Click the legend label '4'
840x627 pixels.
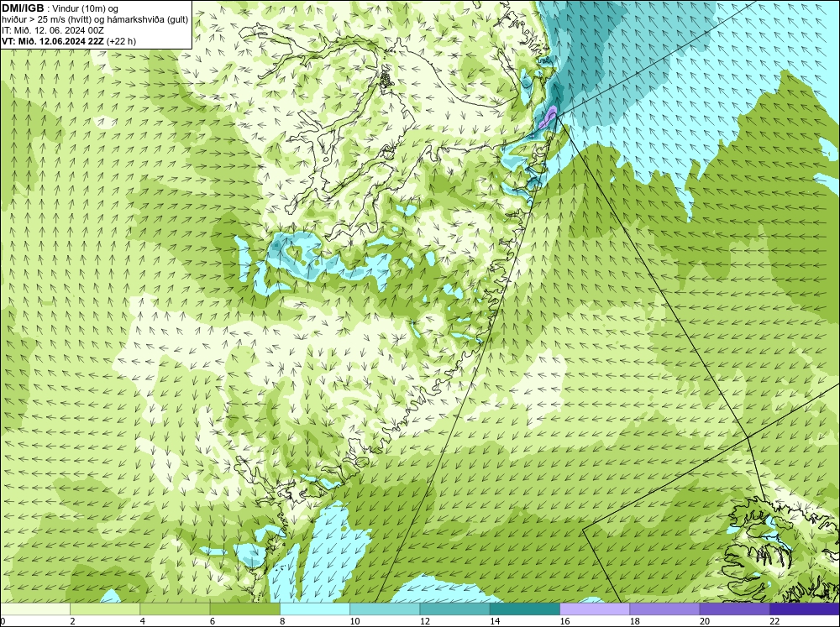[x=142, y=621]
